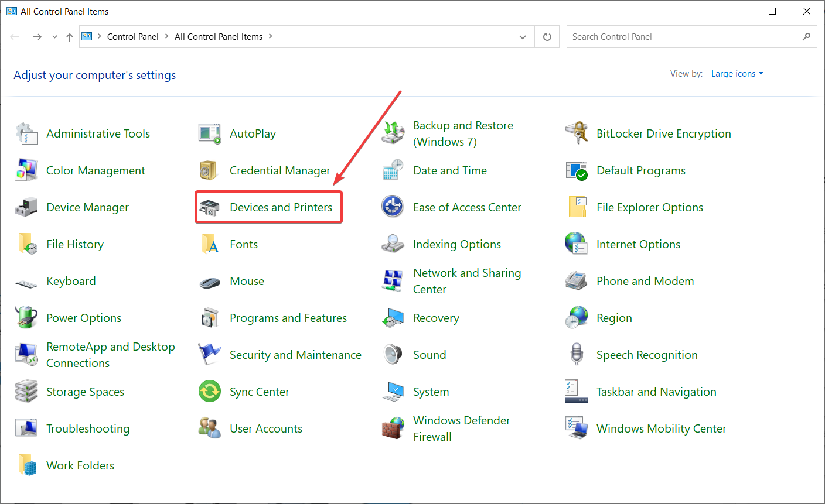Click the Control Panel breadcrumb
The height and width of the screenshot is (504, 825).
pyautogui.click(x=133, y=36)
